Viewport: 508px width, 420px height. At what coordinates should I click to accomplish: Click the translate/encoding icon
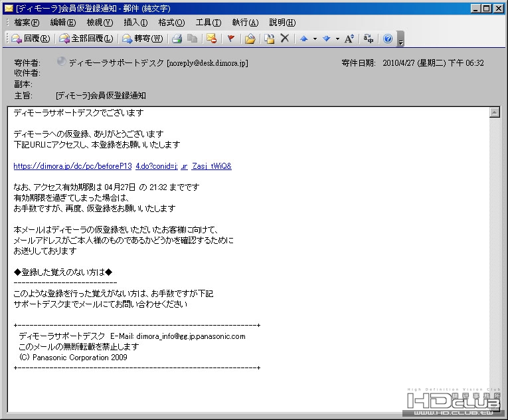point(368,39)
